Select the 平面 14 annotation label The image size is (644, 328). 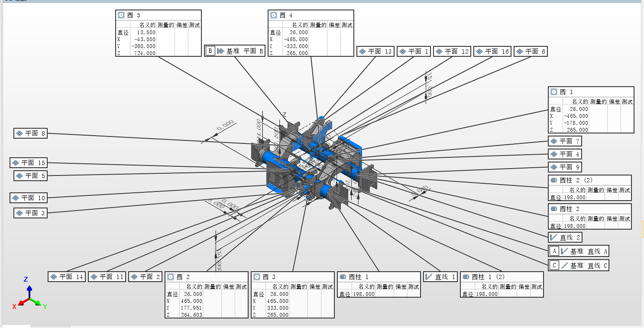pyautogui.click(x=66, y=277)
